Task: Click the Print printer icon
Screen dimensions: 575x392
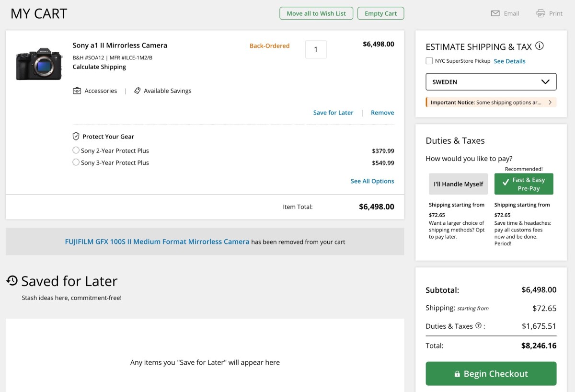Action: coord(540,13)
